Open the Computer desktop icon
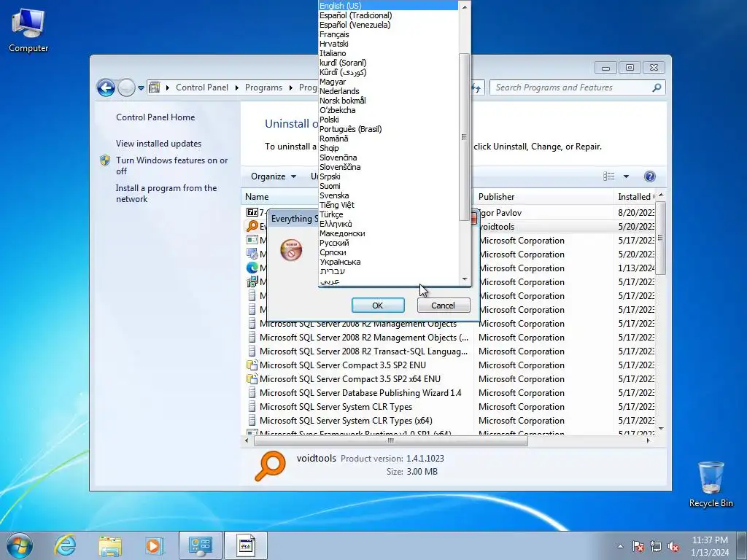 coord(28,29)
